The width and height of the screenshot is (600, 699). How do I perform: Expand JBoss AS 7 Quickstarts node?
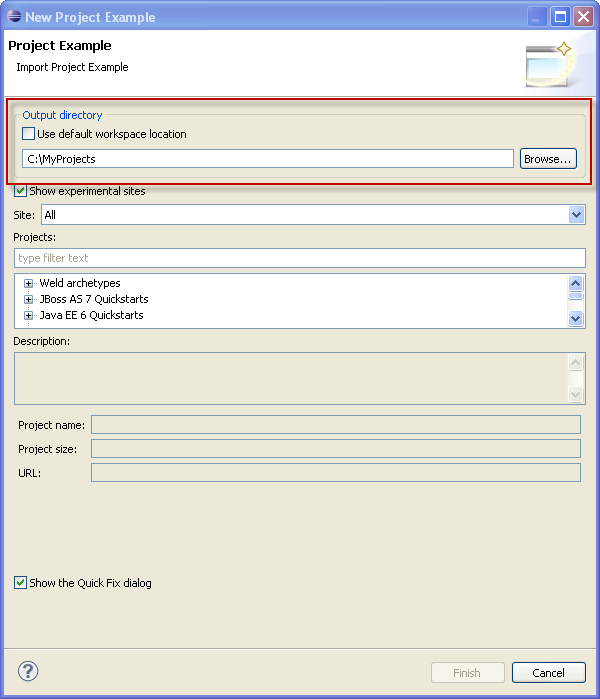point(28,299)
